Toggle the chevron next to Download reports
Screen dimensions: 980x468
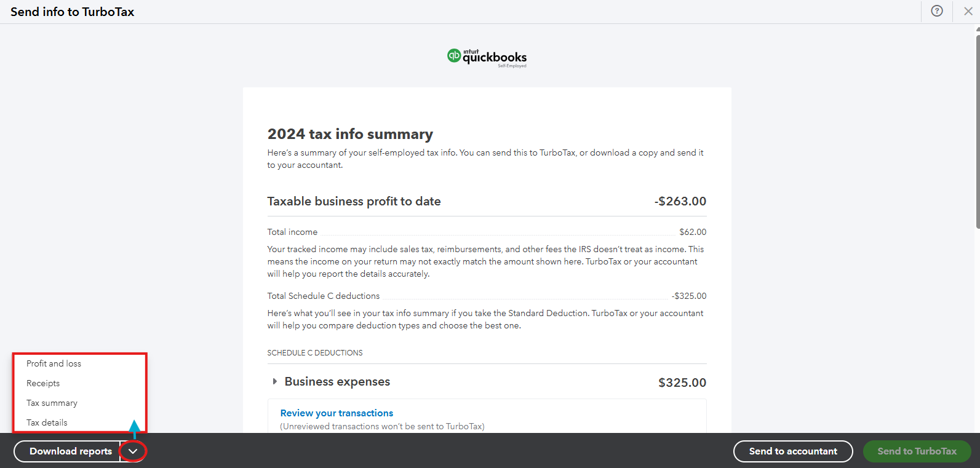133,451
